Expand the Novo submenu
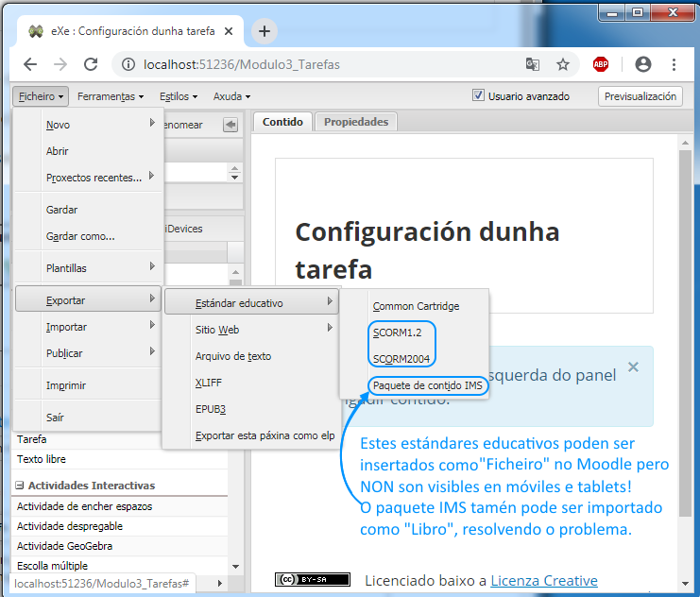This screenshot has width=700, height=597. pos(88,125)
